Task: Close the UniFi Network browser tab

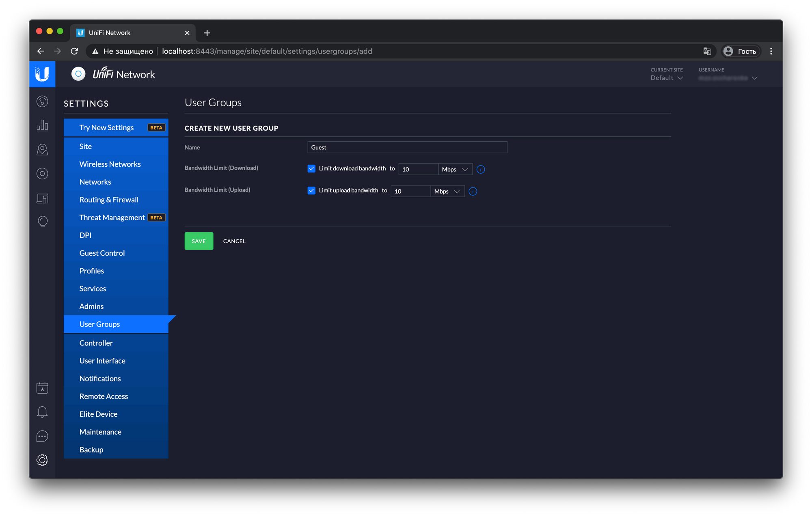Action: (x=187, y=33)
